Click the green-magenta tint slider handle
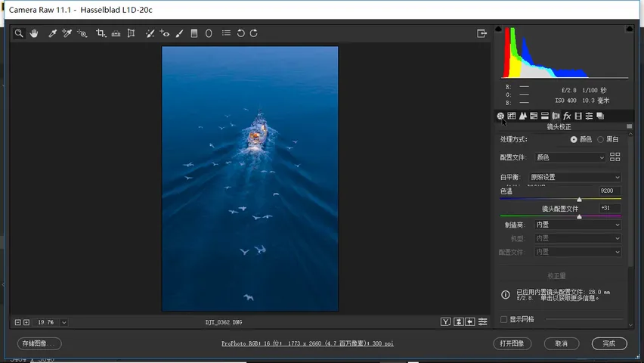Viewport: 644px width, 363px height. tap(579, 216)
